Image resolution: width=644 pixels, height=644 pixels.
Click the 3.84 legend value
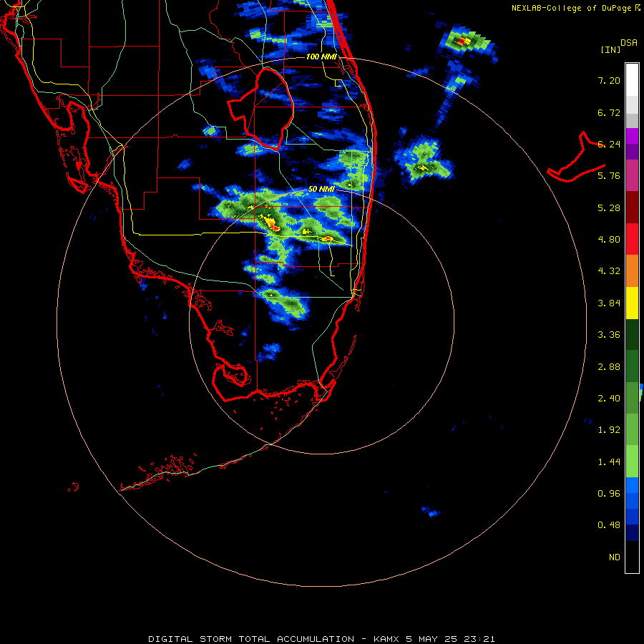click(609, 303)
